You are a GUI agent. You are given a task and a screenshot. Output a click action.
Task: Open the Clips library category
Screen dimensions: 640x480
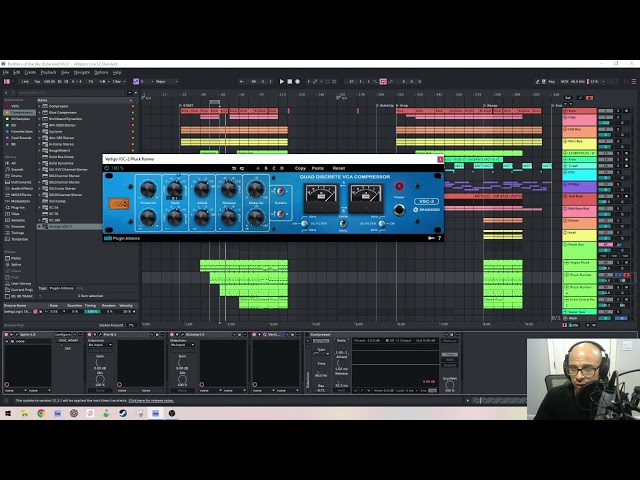click(15, 214)
